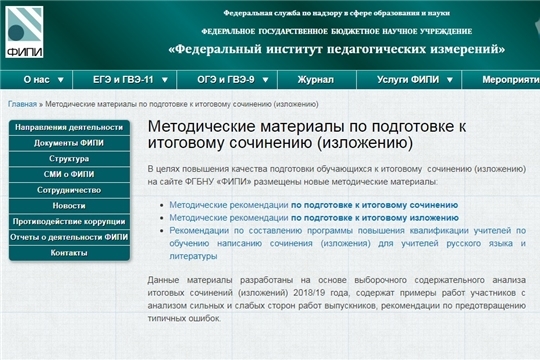Open the «ЕГЭ и ГВЭ-11» menu item
The height and width of the screenshot is (360, 540).
click(x=123, y=80)
